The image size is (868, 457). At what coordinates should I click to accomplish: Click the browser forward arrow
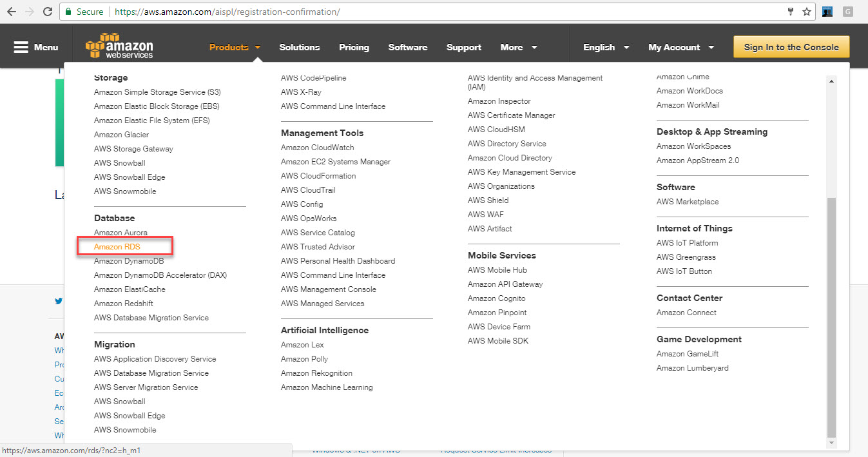pyautogui.click(x=29, y=12)
